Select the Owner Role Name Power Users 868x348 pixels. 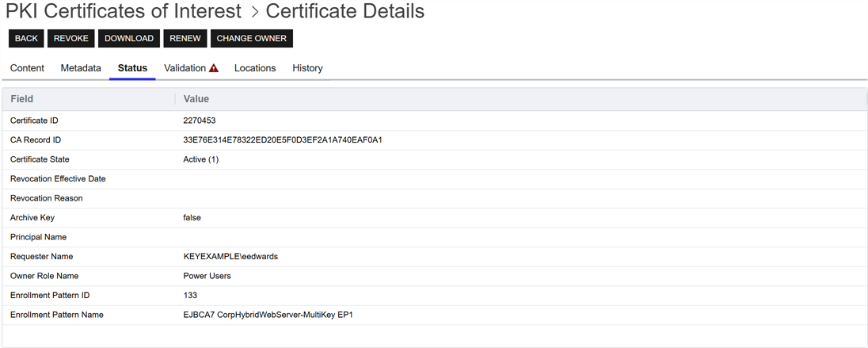pyautogui.click(x=207, y=276)
